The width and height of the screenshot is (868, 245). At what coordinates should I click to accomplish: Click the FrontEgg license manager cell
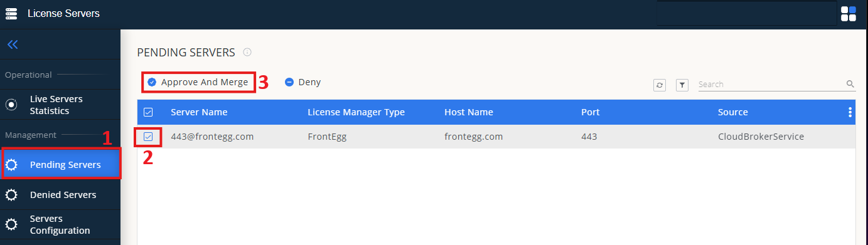tap(328, 137)
